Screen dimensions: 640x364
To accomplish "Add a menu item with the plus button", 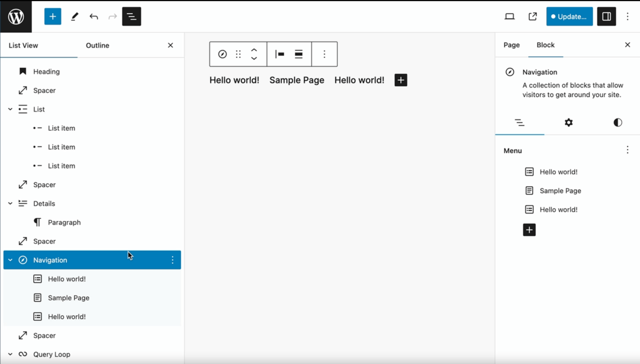I will (529, 229).
